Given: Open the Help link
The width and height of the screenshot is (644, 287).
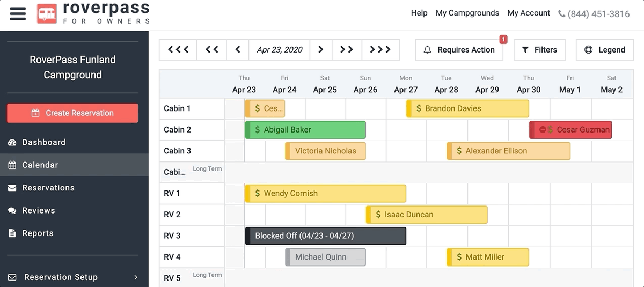Looking at the screenshot, I should pyautogui.click(x=419, y=13).
